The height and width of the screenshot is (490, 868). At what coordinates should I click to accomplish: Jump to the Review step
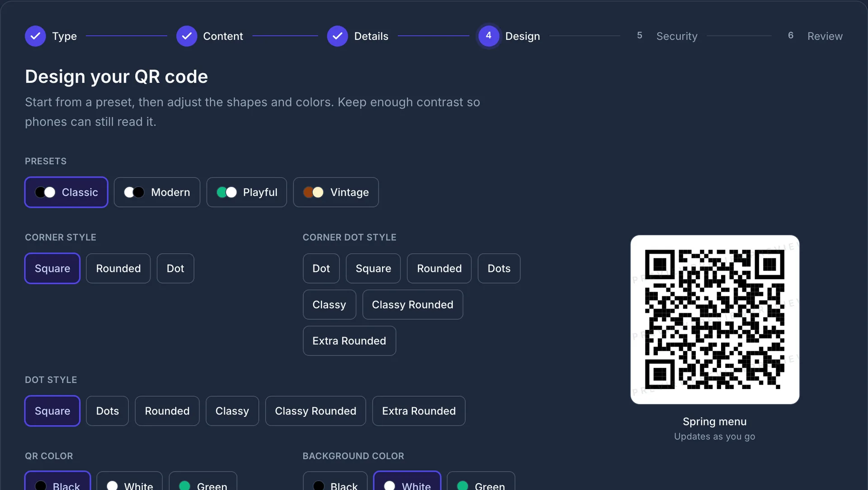tap(815, 36)
